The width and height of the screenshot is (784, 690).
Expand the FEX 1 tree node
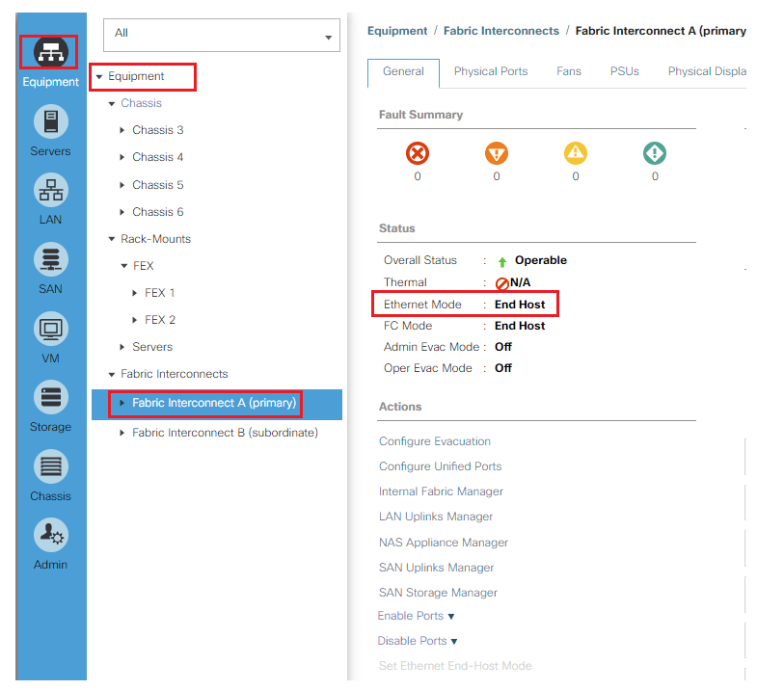(x=135, y=293)
